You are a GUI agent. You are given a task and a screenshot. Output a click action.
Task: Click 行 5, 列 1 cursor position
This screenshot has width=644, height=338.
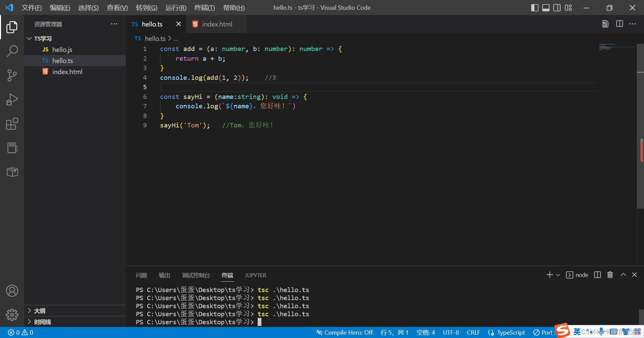pyautogui.click(x=394, y=333)
